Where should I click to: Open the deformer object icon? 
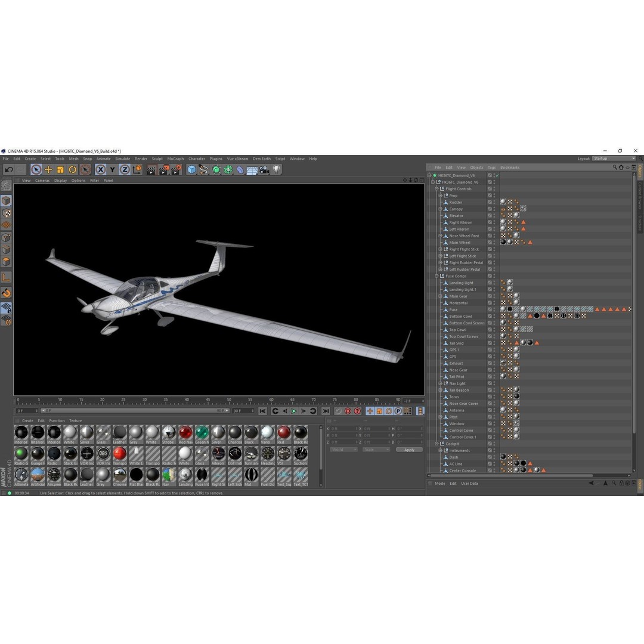240,169
